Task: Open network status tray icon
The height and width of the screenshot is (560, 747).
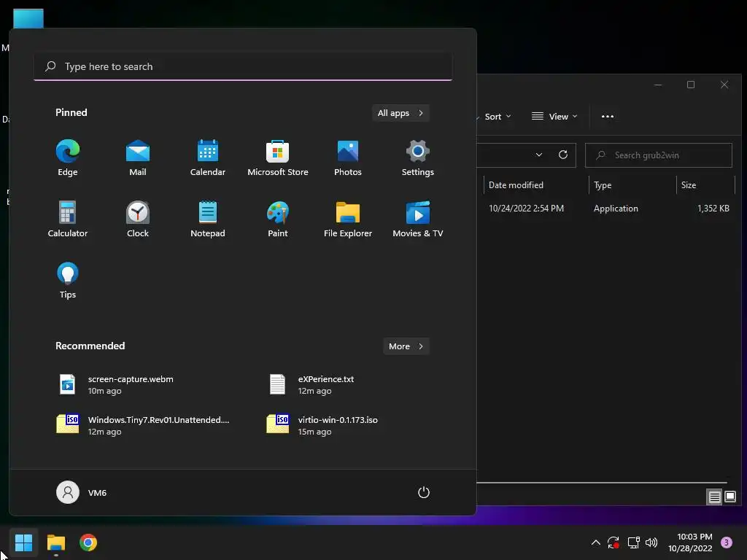Action: click(x=633, y=542)
